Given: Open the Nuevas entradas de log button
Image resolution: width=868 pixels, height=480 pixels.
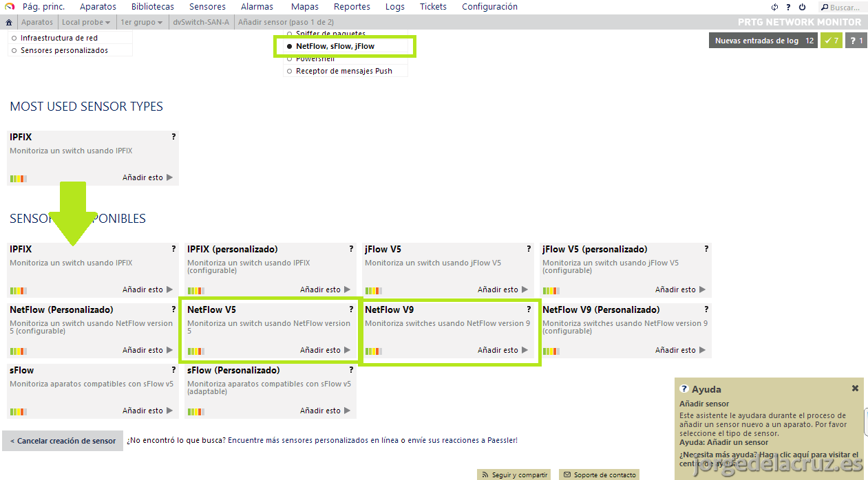Looking at the screenshot, I should tap(764, 41).
